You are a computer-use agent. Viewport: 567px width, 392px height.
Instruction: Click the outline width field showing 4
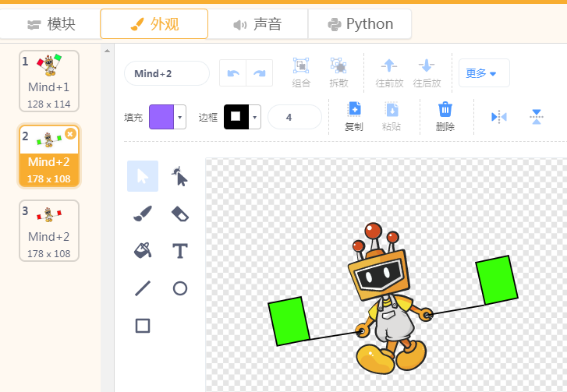[x=294, y=117]
